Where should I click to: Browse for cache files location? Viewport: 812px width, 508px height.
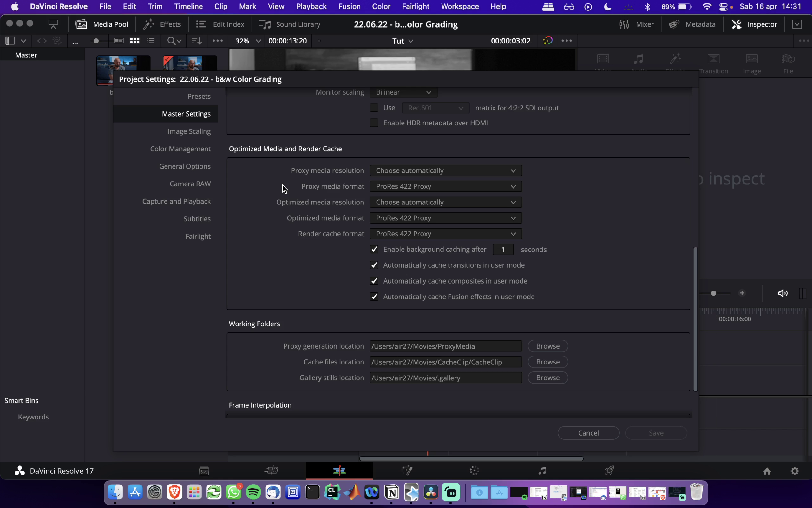[547, 362]
